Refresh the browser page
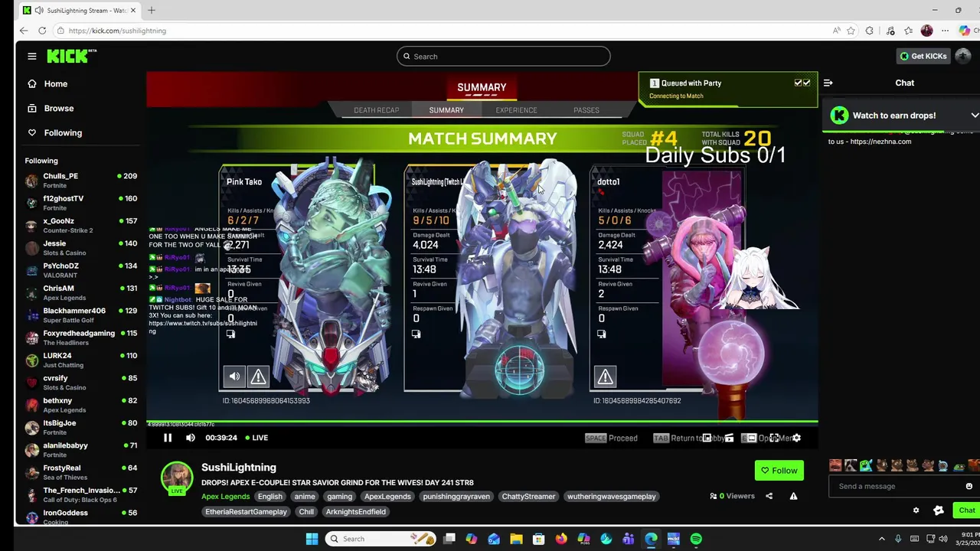The height and width of the screenshot is (551, 980). [42, 31]
